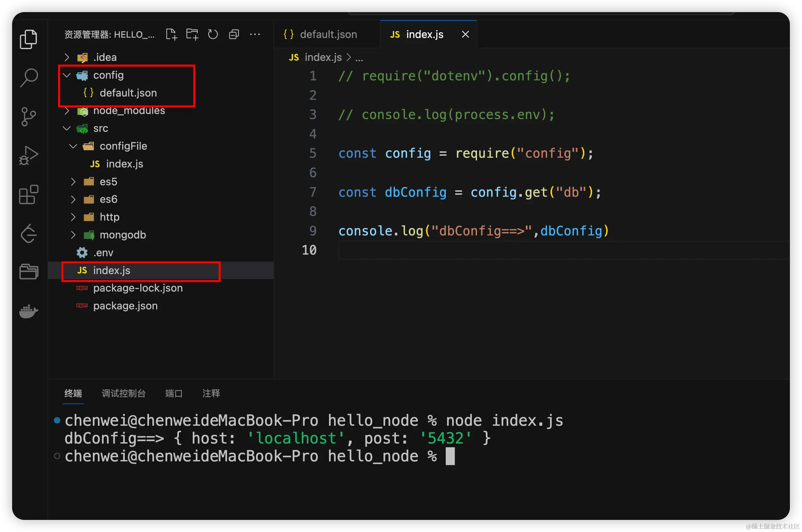Open the Source Control view

tap(29, 117)
